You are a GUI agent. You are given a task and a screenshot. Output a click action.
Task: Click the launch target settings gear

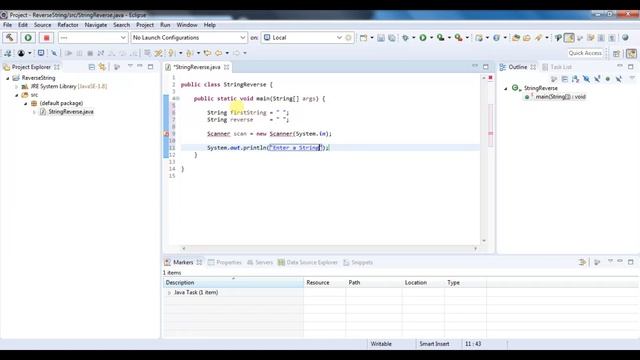pos(348,38)
